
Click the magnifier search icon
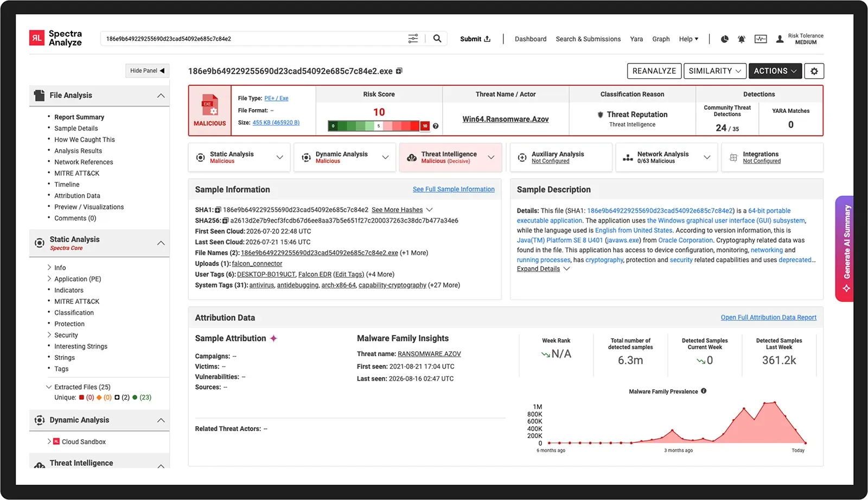click(x=437, y=39)
